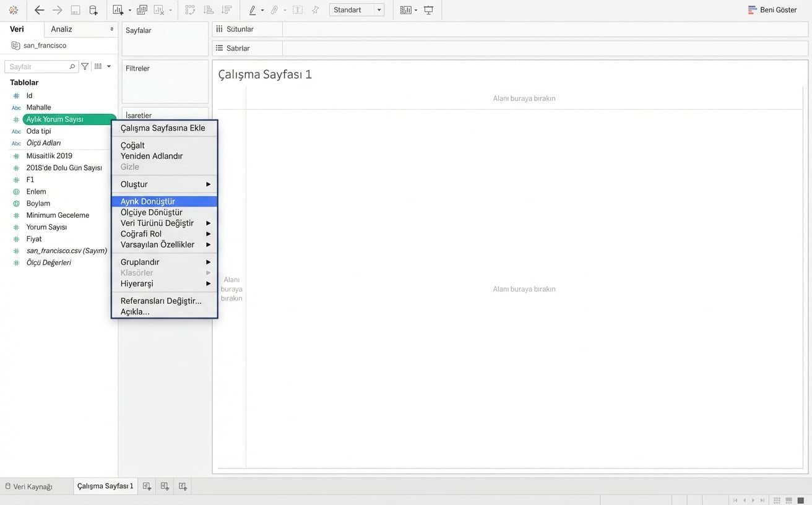Click the field search input box
The height and width of the screenshot is (505, 812).
(37, 66)
